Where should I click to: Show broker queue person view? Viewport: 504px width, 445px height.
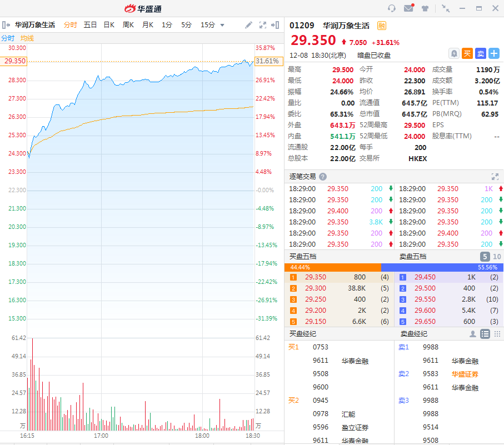point(472,334)
